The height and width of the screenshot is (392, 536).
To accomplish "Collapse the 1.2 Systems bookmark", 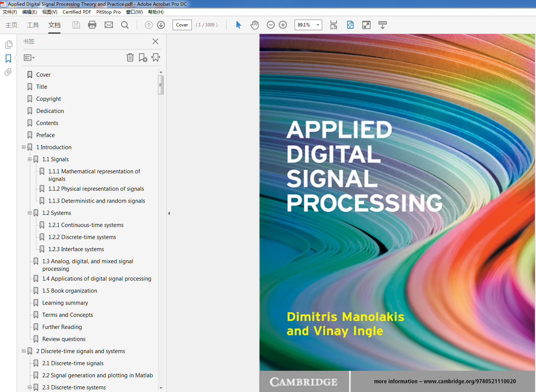I will coord(29,213).
